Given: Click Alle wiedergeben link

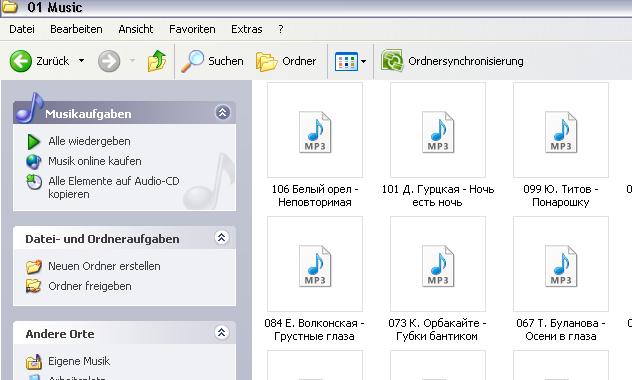Looking at the screenshot, I should [89, 141].
